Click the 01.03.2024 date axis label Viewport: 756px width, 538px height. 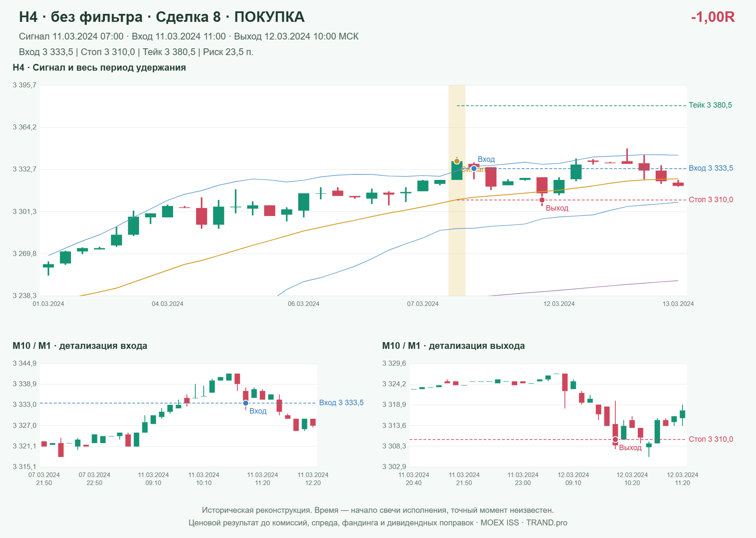(48, 304)
